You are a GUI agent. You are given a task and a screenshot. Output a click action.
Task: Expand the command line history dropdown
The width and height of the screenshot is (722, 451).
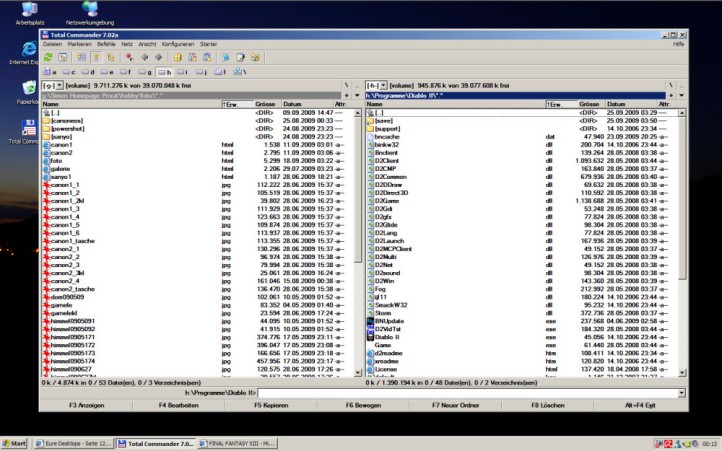(x=681, y=393)
